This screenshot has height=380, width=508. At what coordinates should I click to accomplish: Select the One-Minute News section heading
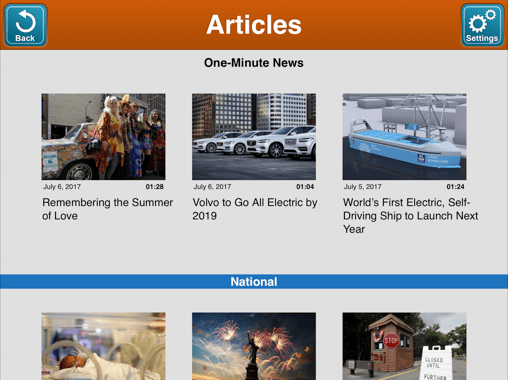click(x=254, y=63)
